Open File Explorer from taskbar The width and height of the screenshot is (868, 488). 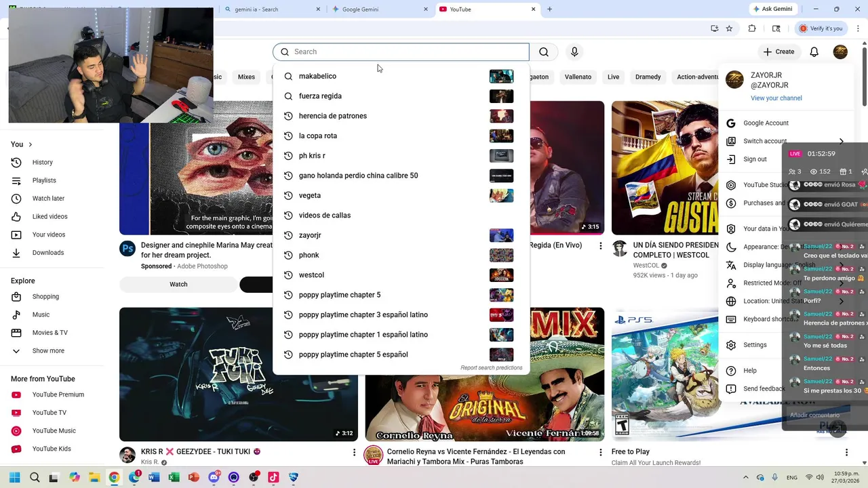tap(94, 477)
